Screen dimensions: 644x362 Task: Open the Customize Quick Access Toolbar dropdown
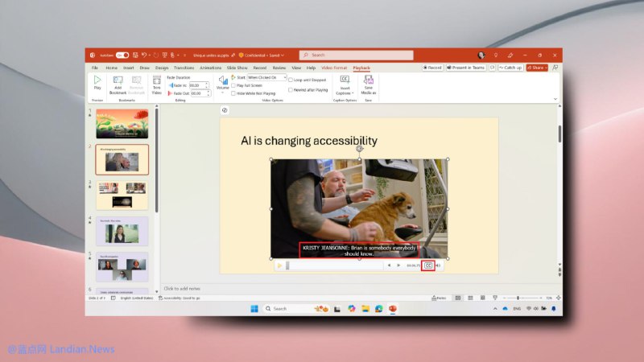pyautogui.click(x=184, y=55)
